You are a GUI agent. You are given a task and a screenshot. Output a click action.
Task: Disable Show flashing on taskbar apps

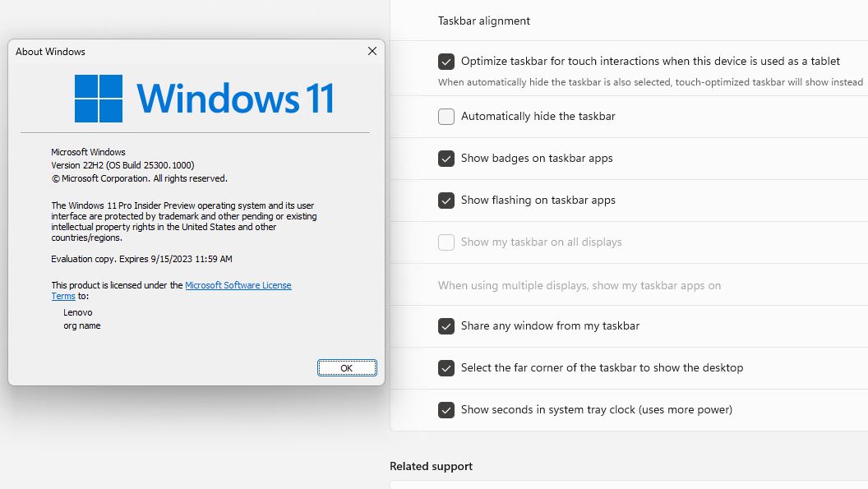coord(446,200)
